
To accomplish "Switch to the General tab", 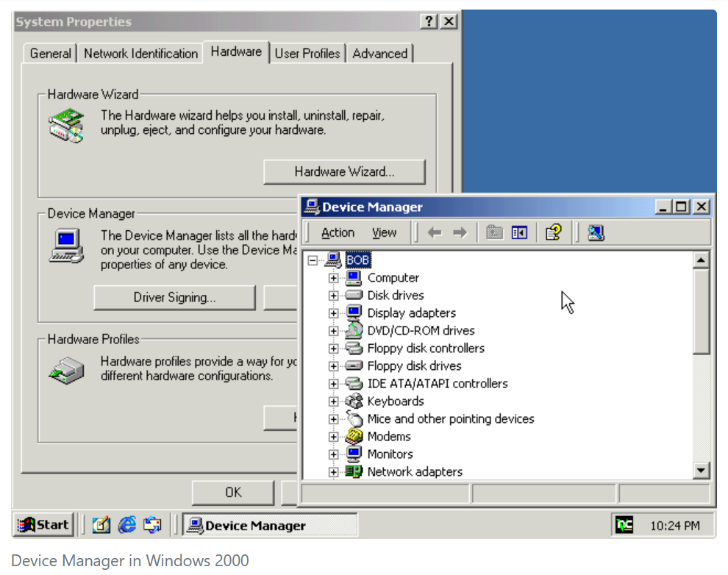I will (50, 54).
